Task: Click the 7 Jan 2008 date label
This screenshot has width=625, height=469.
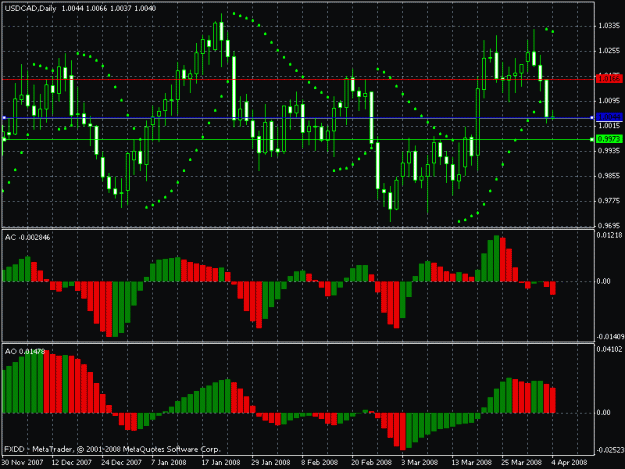Action: (x=169, y=463)
